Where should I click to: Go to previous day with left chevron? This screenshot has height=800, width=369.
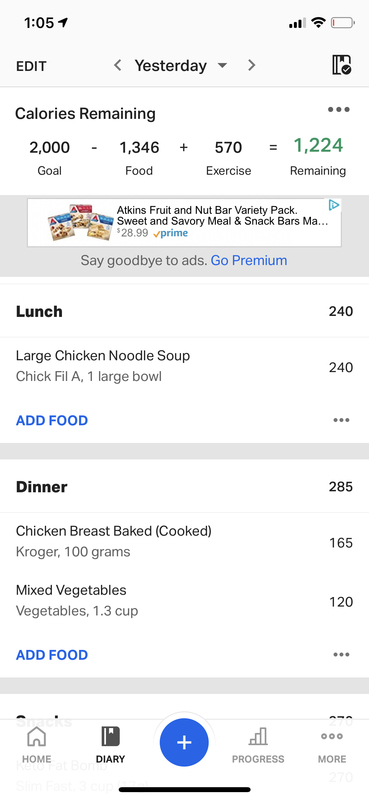[117, 65]
